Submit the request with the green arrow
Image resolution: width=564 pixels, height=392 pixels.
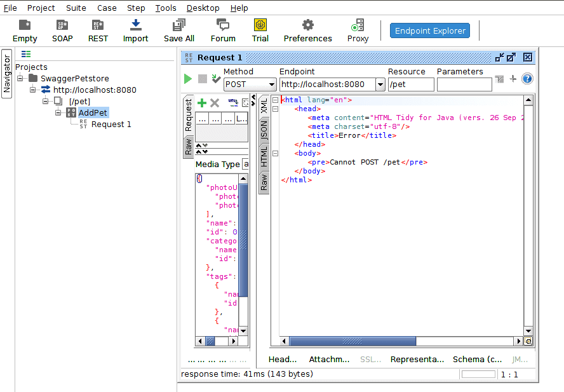coord(187,78)
